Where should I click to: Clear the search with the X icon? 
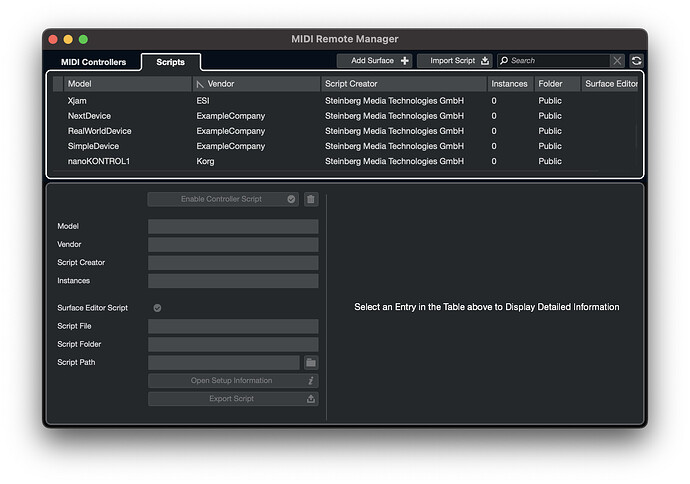point(617,61)
